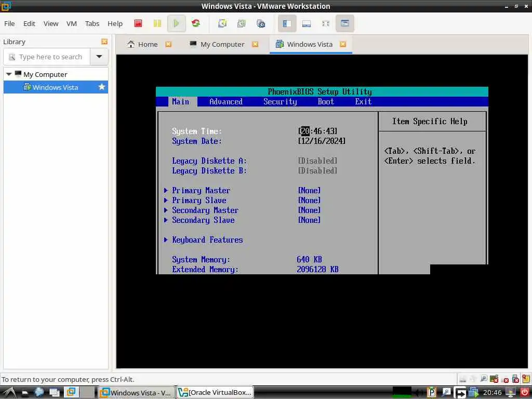The height and width of the screenshot is (399, 532).
Task: Click the green Power On play icon
Action: [x=176, y=23]
